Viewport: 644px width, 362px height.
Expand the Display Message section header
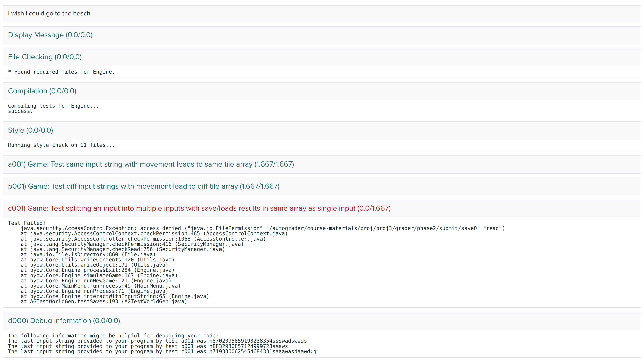tap(50, 35)
